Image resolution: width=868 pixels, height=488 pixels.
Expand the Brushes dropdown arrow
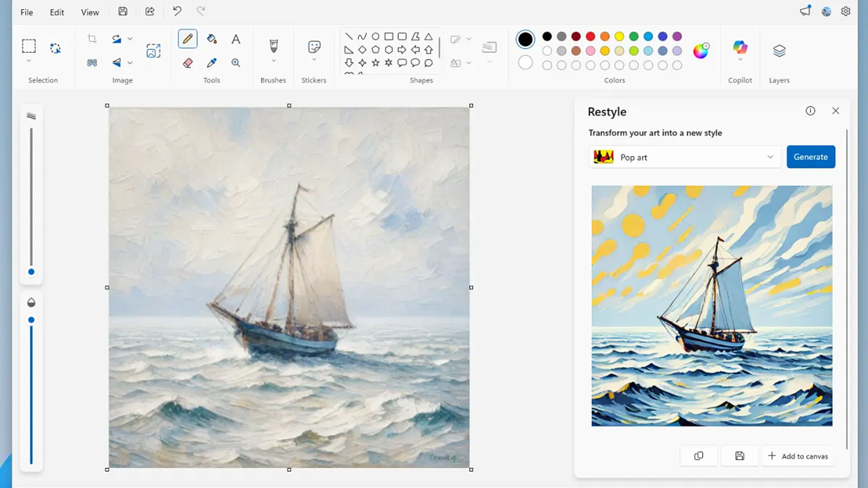click(x=273, y=61)
